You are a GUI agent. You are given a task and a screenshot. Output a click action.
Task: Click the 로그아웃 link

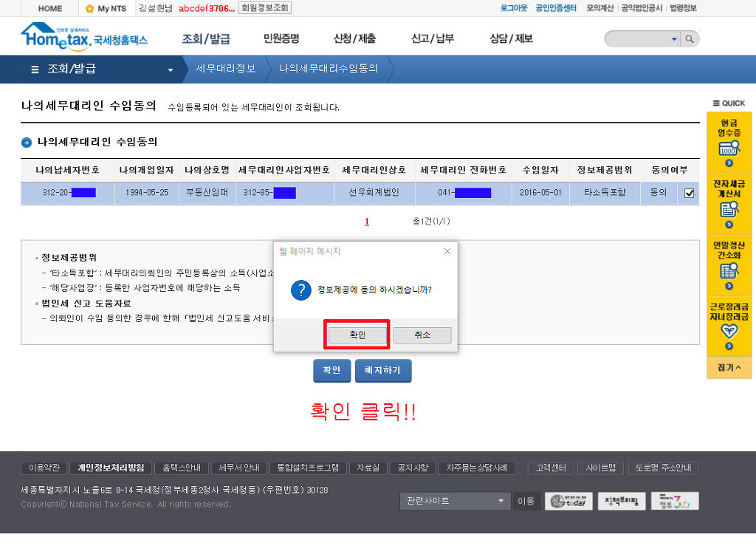514,8
